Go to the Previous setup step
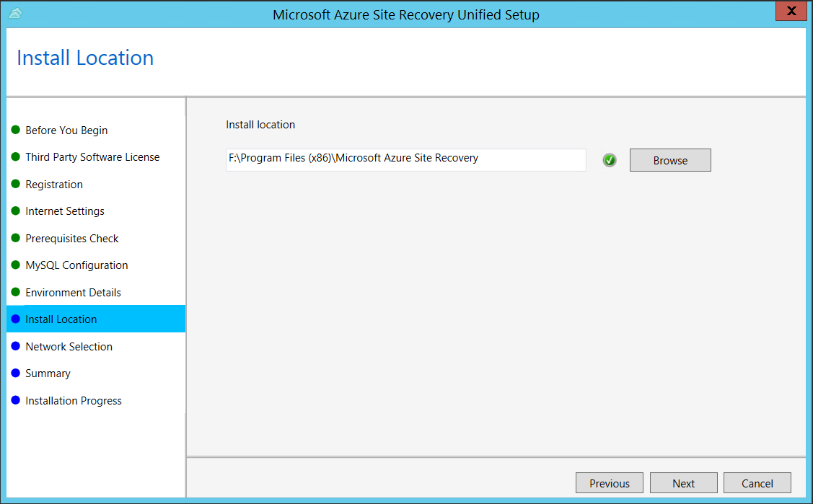The image size is (813, 504). [x=610, y=483]
